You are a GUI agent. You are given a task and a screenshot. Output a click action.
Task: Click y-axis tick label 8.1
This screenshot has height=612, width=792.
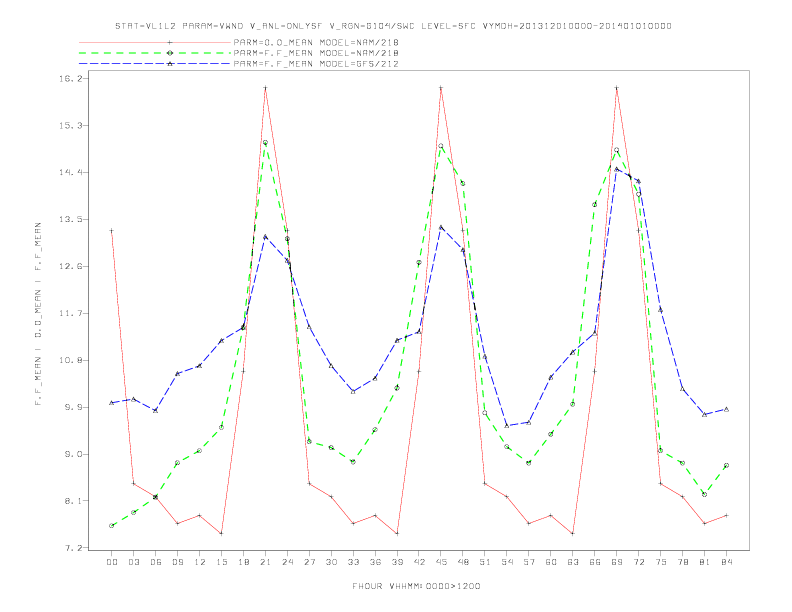click(73, 501)
